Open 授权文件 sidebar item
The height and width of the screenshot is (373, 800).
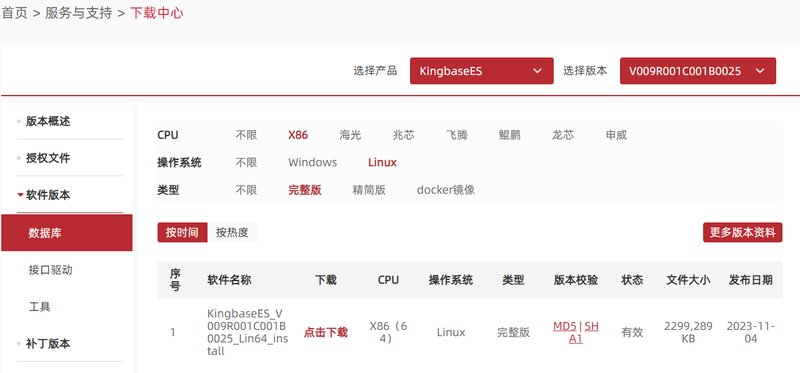[48, 158]
